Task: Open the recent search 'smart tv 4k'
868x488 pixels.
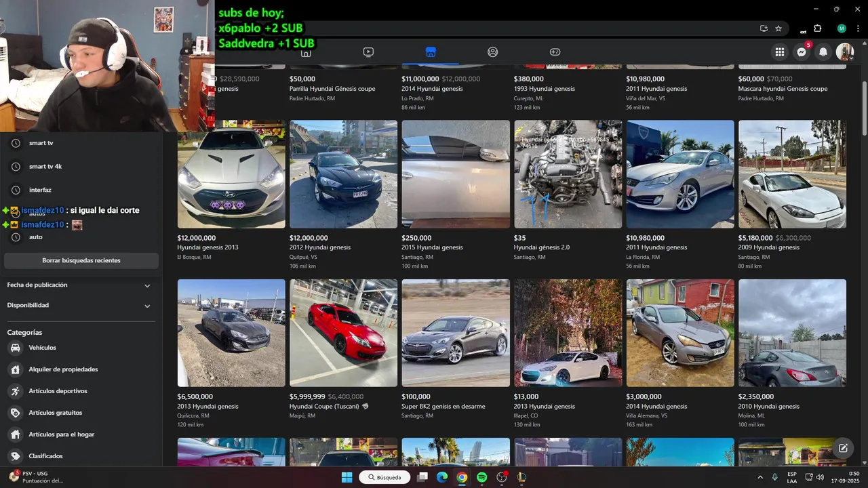Action: [81, 167]
